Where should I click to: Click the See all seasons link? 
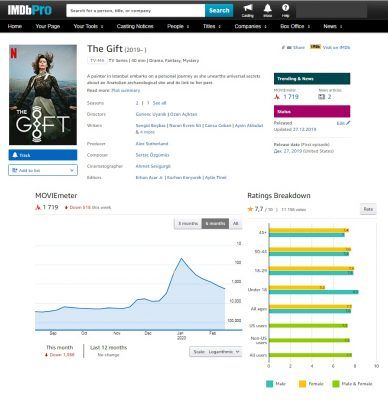[x=159, y=103]
